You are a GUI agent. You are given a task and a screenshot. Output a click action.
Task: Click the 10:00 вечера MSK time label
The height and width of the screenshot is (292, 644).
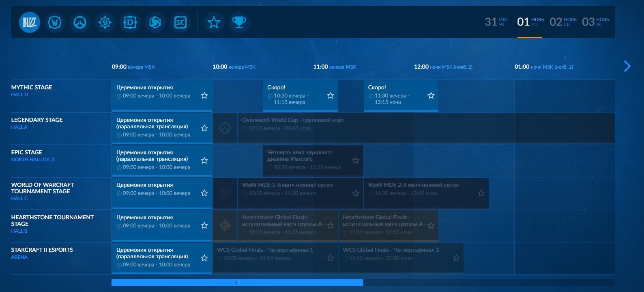(x=234, y=67)
